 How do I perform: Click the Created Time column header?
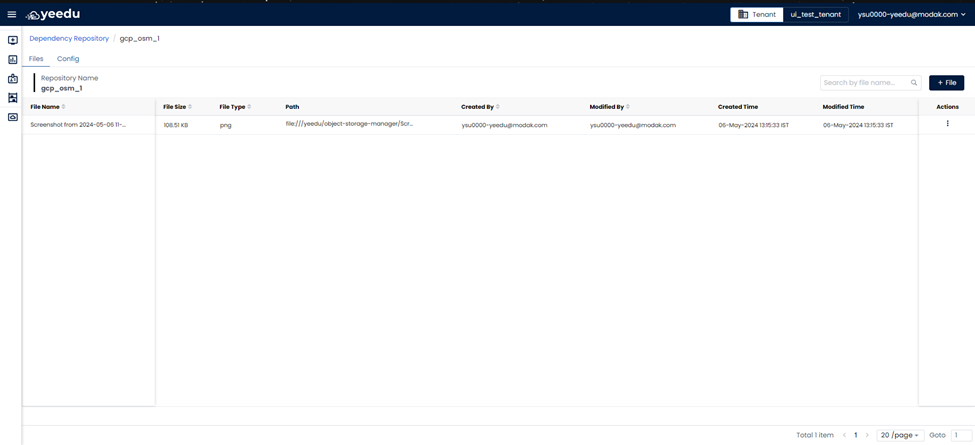coord(738,107)
